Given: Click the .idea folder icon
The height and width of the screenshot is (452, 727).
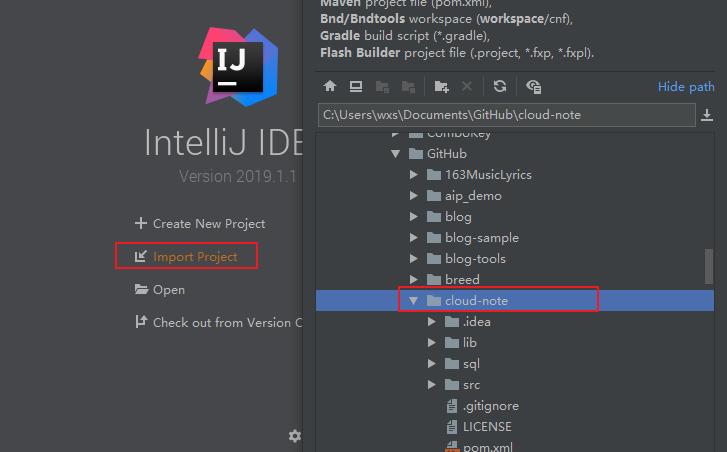Looking at the screenshot, I should (x=452, y=322).
